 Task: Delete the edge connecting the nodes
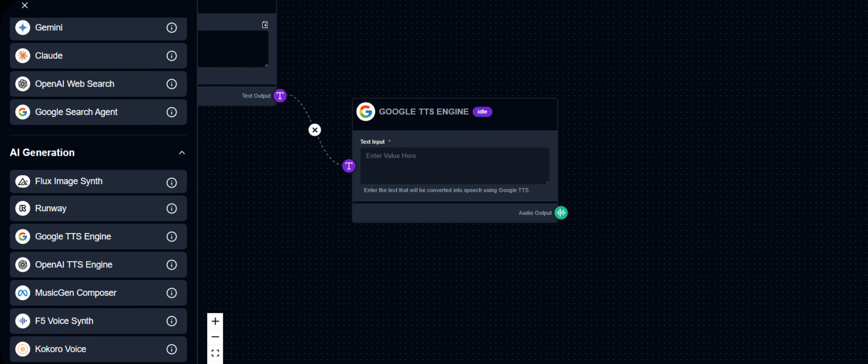tap(315, 130)
